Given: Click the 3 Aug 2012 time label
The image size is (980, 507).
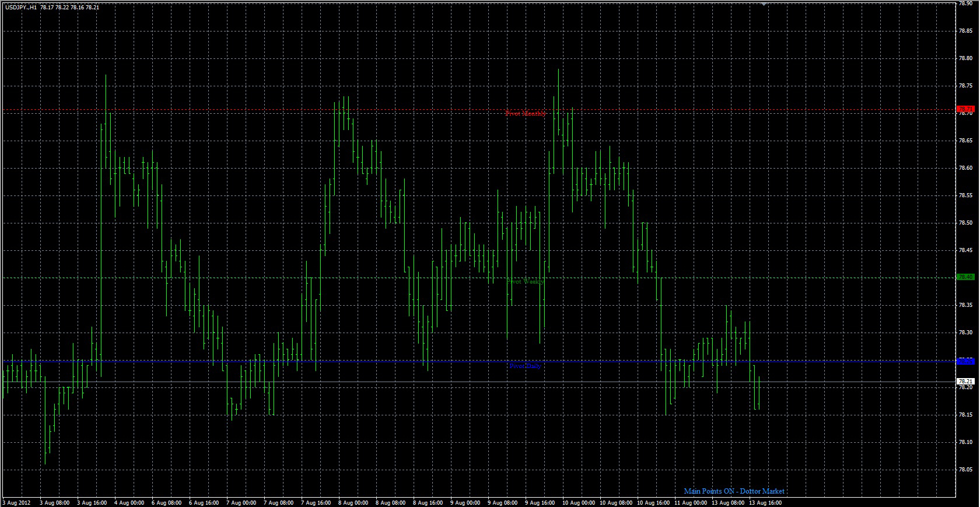Looking at the screenshot, I should [16, 503].
